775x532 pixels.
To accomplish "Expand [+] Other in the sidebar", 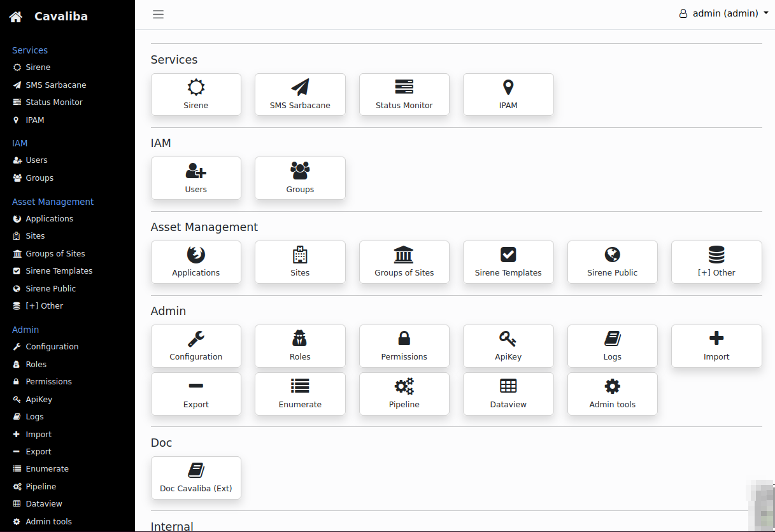I will [44, 305].
